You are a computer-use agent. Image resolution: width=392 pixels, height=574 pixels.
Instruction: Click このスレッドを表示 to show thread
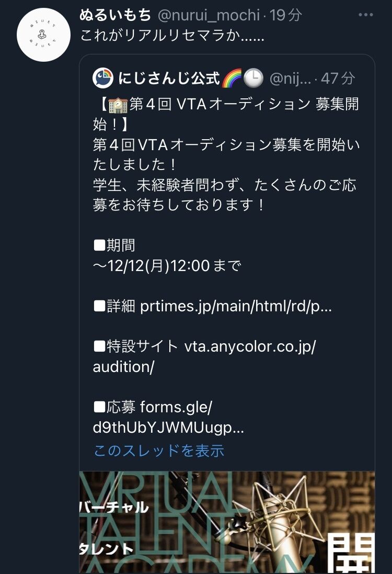tap(159, 451)
